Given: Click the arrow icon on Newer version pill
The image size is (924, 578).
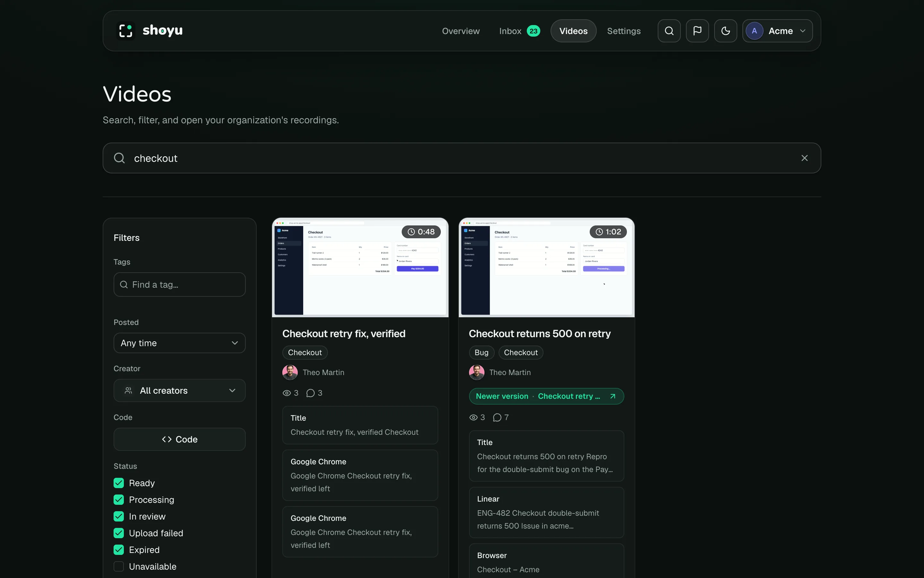Looking at the screenshot, I should click(613, 396).
